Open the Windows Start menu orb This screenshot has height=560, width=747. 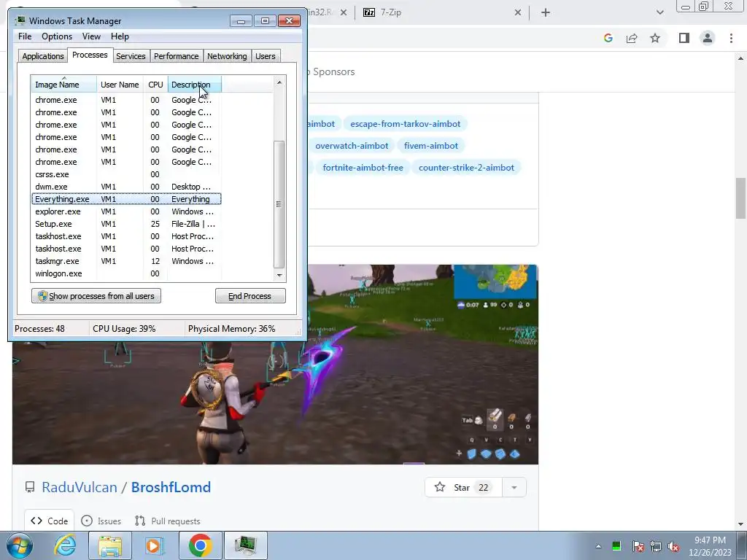click(x=19, y=545)
